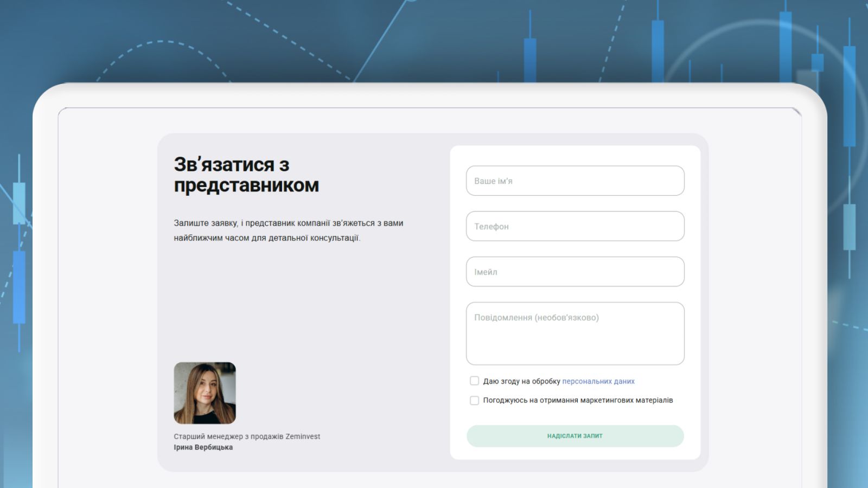
Task: Tick the personal data consent checkbox
Action: click(x=474, y=381)
